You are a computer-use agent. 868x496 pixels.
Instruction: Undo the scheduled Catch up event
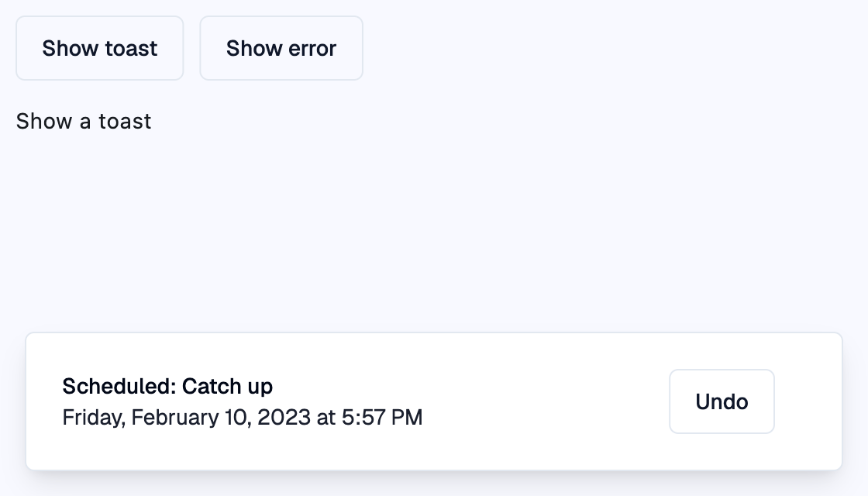722,401
